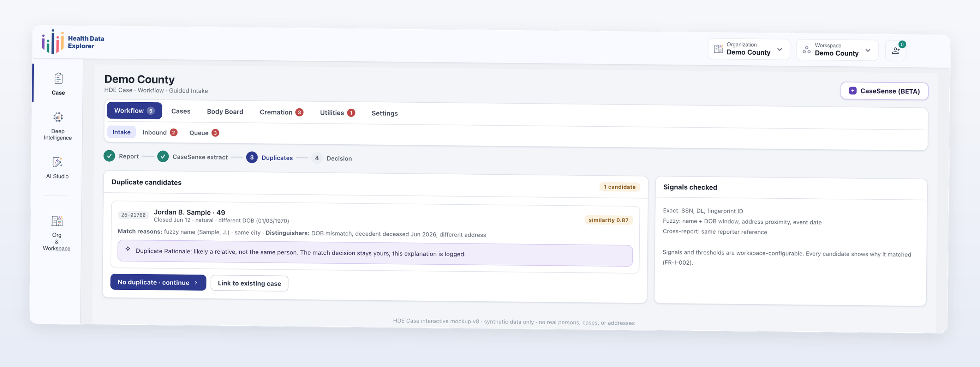Click the CaseSense extract step checkmark

tap(163, 156)
